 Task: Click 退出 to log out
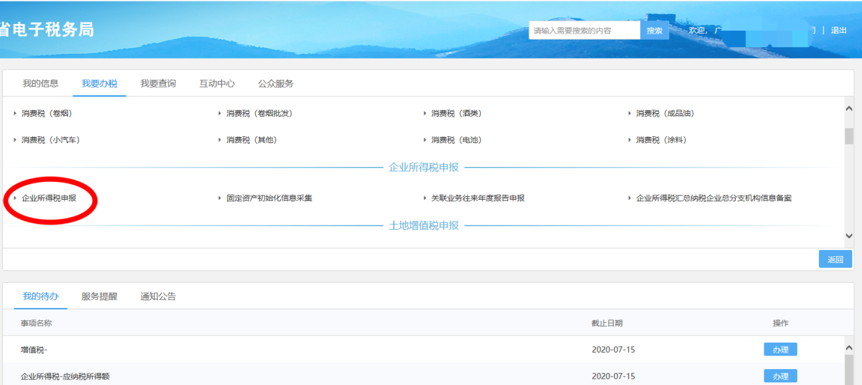coord(839,31)
